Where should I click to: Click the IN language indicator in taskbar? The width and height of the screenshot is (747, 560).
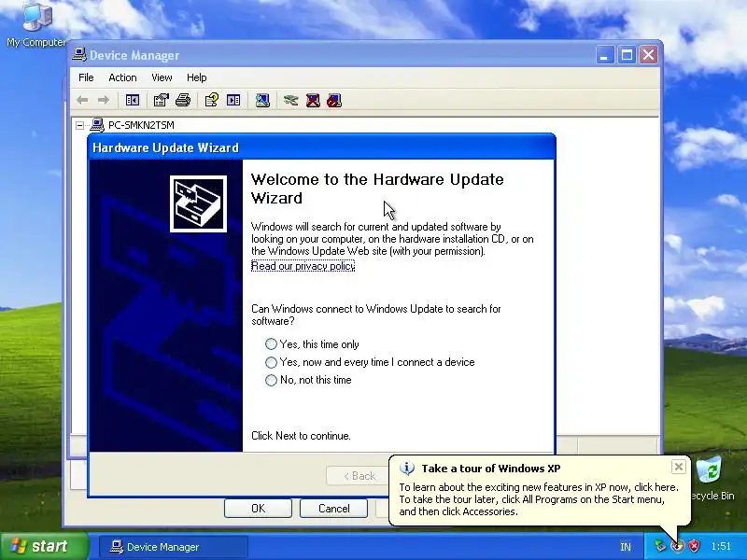pyautogui.click(x=626, y=547)
